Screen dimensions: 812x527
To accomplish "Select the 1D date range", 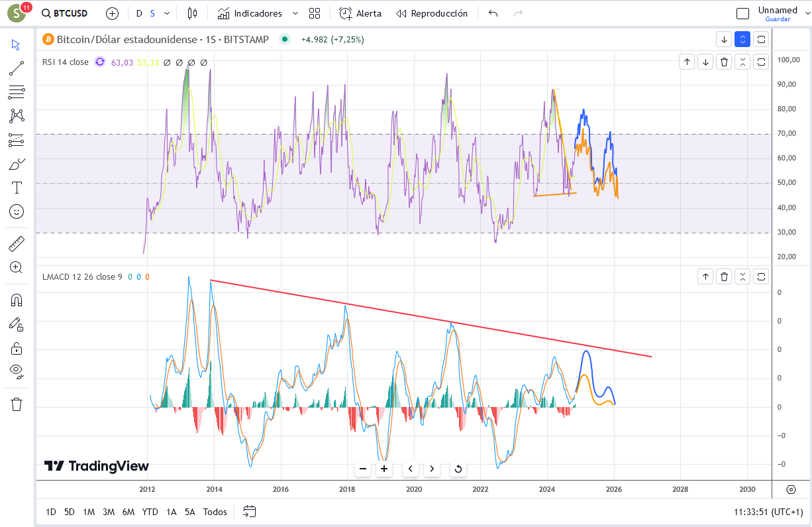I will [51, 512].
